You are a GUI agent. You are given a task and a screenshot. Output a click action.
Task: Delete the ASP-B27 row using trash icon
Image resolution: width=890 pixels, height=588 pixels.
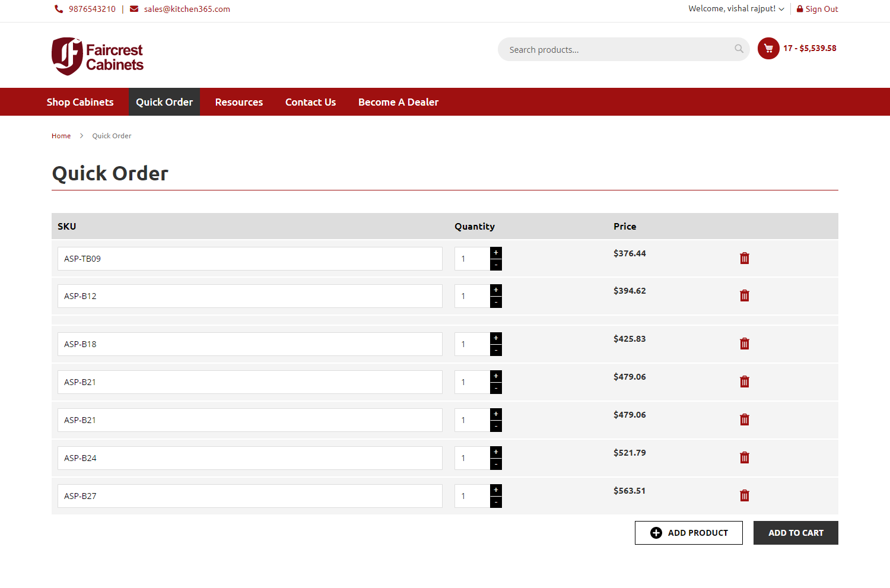744,495
